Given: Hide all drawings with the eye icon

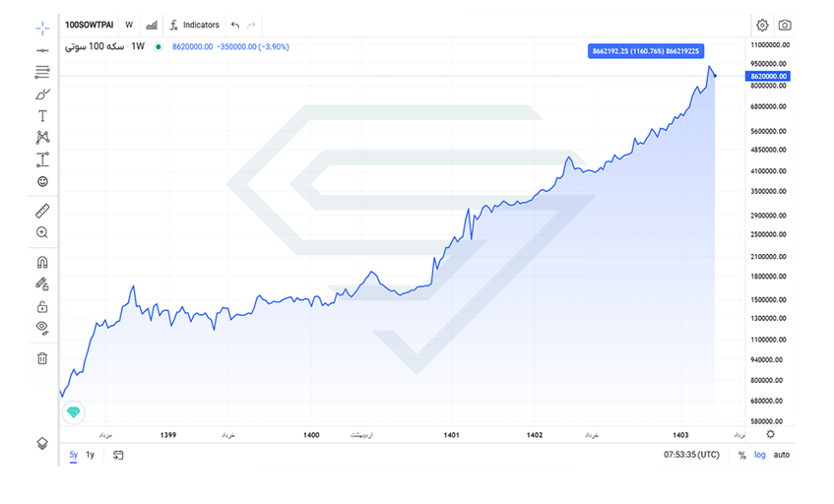Looking at the screenshot, I should 42,328.
